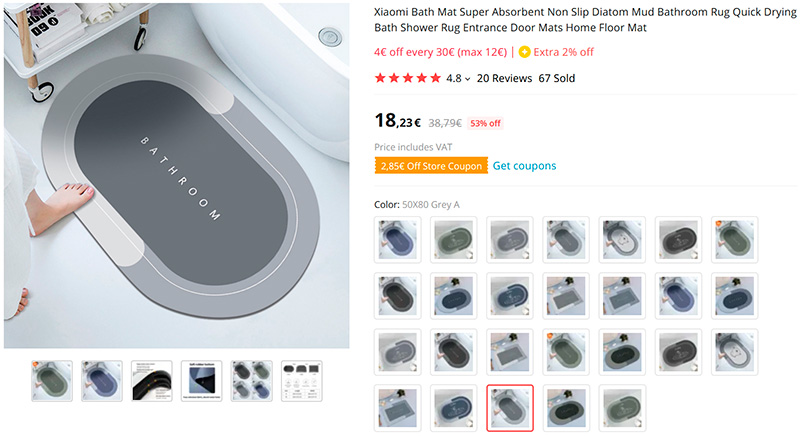Click the 53% off discount badge
Viewport: 800px width, 436px height.
(485, 123)
